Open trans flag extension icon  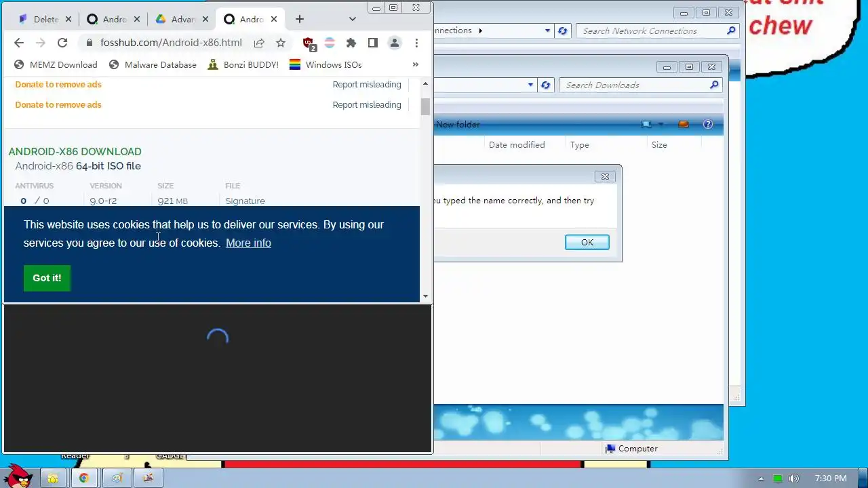click(x=330, y=43)
